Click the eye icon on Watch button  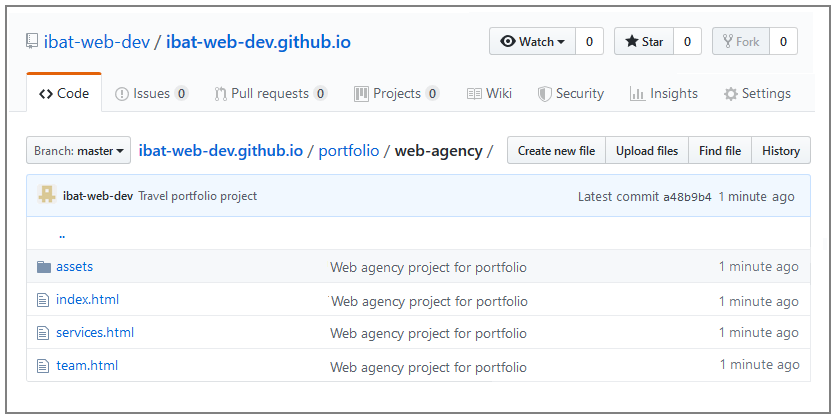point(507,41)
